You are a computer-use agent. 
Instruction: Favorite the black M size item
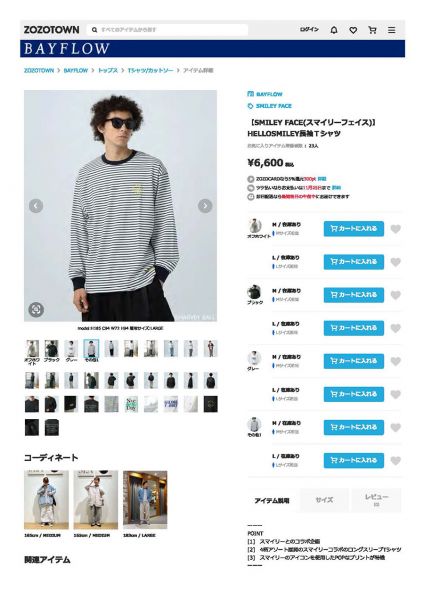click(x=396, y=295)
